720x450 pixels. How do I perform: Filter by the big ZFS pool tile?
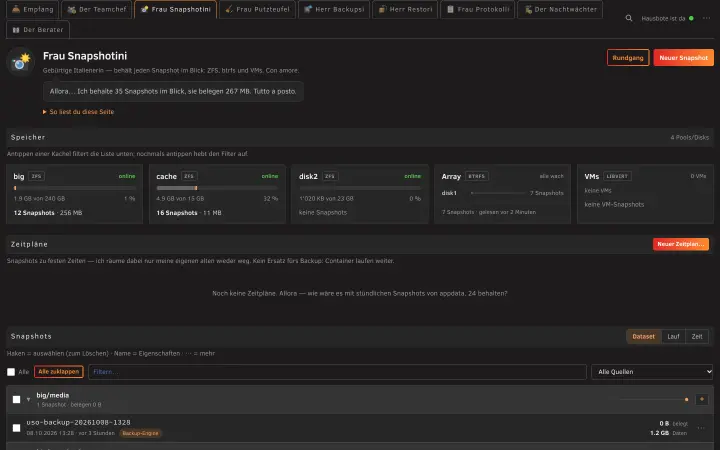[x=74, y=194]
